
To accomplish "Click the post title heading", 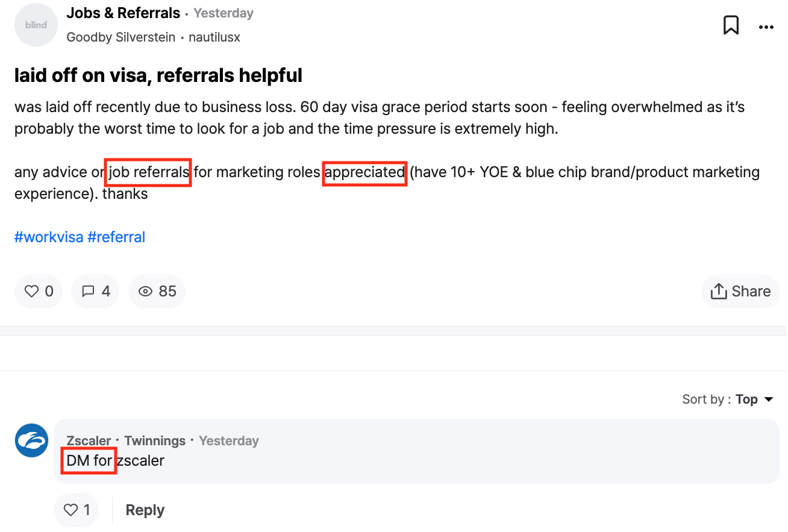I will (158, 75).
